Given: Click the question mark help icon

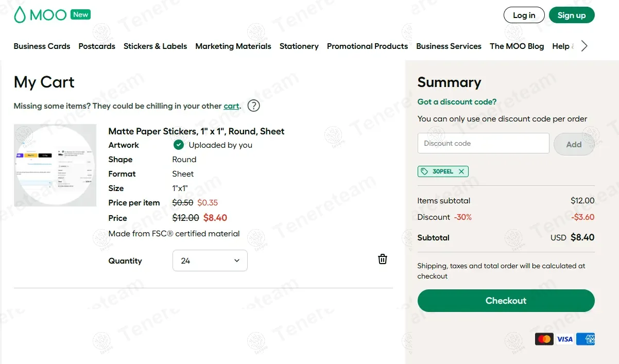Looking at the screenshot, I should [x=253, y=106].
